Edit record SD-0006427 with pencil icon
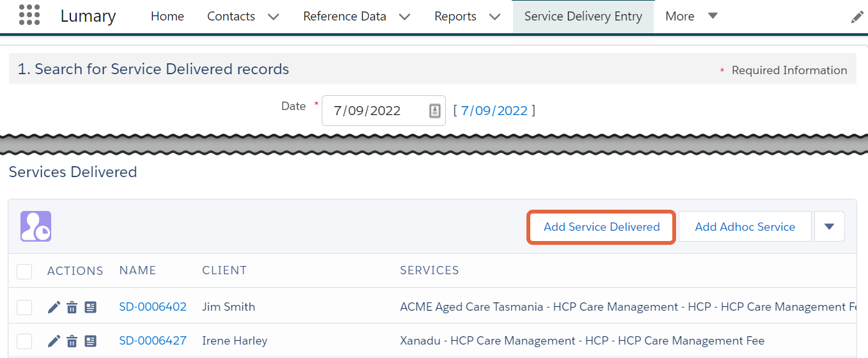The width and height of the screenshot is (868, 358). (x=54, y=341)
